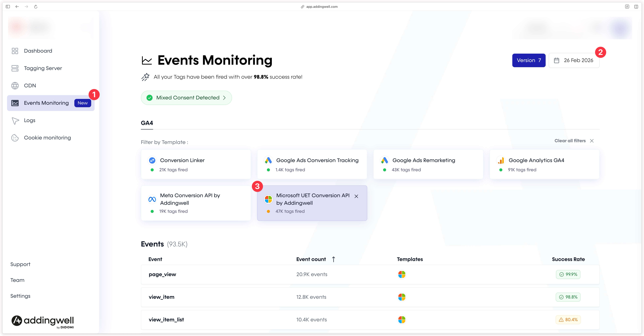Image resolution: width=644 pixels, height=336 pixels.
Task: Select the Logs arrow icon in sidebar
Action: [15, 120]
